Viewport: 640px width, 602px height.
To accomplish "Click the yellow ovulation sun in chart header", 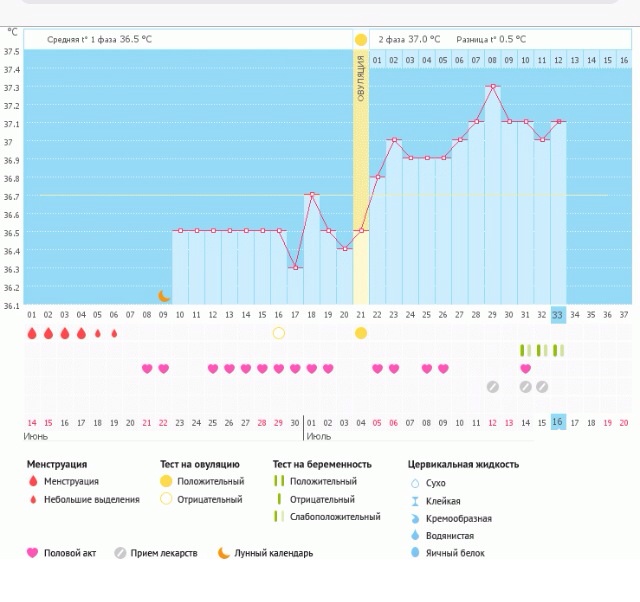I will (x=361, y=40).
